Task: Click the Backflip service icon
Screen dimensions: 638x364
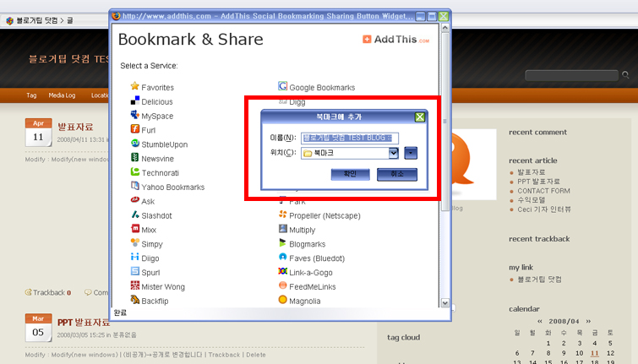Action: point(134,300)
